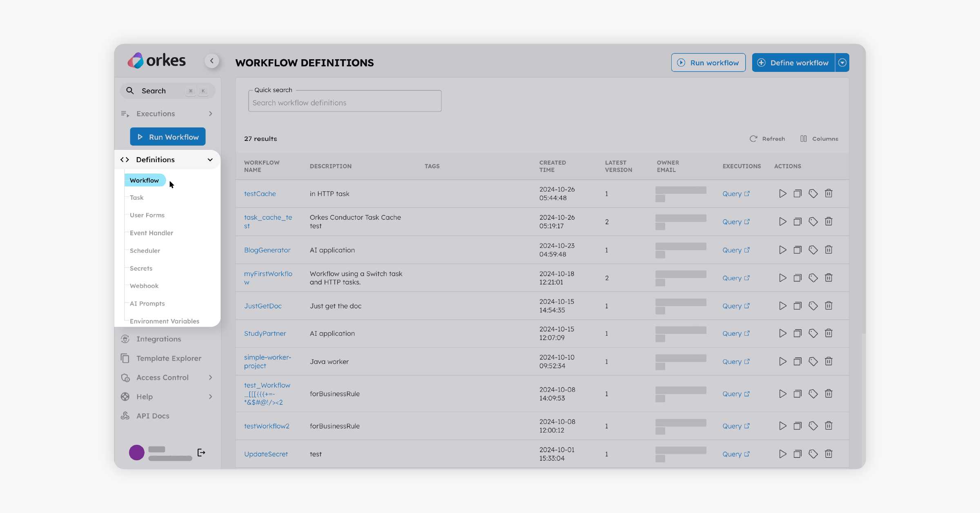Select Webhook under Definitions
Viewport: 980px width, 513px height.
pyautogui.click(x=144, y=286)
